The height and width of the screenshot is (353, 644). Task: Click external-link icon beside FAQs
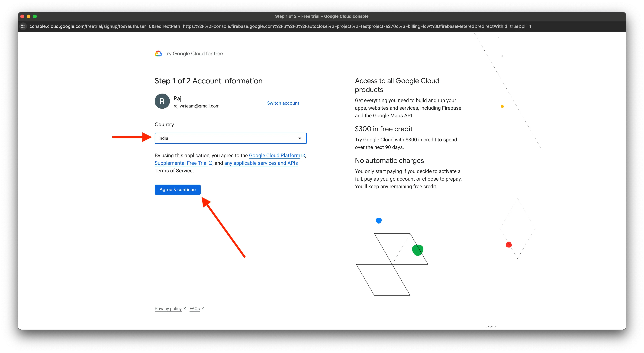(203, 309)
